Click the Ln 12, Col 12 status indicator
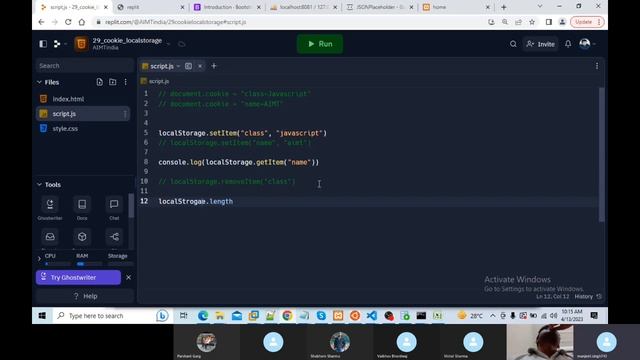Viewport: 640px width, 360px height. pyautogui.click(x=552, y=297)
